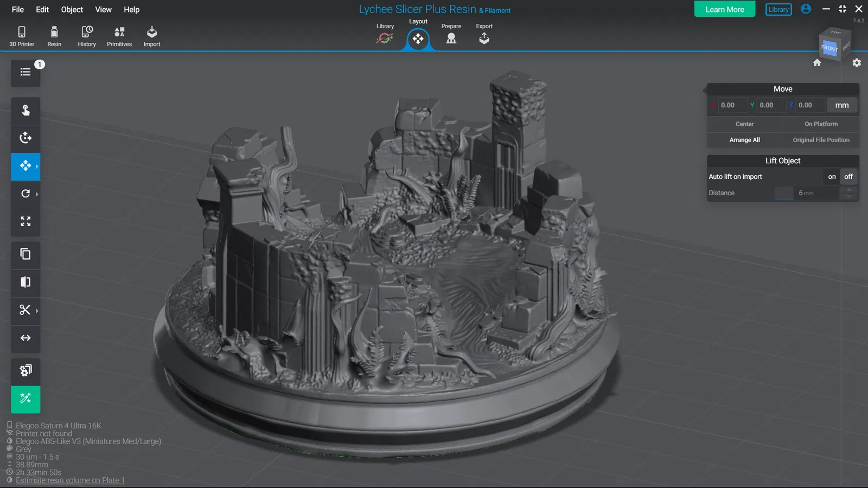Screen dimensions: 868x488
Task: Click the duplicate objects tool
Action: [25, 254]
